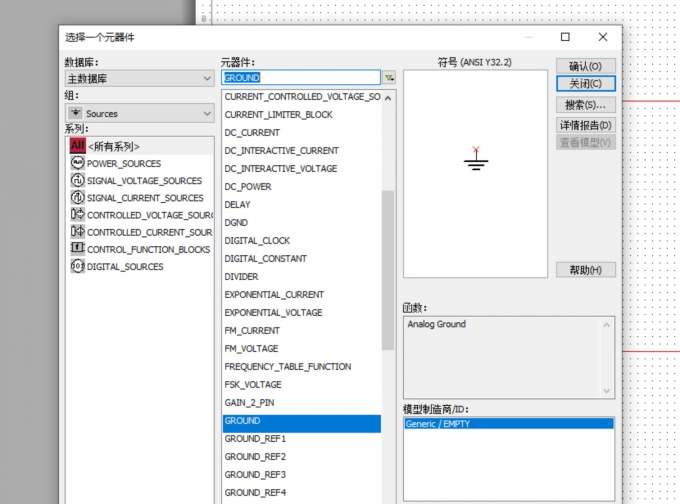This screenshot has height=504, width=680.
Task: Select <所有系列> in the family list
Action: tap(140, 146)
